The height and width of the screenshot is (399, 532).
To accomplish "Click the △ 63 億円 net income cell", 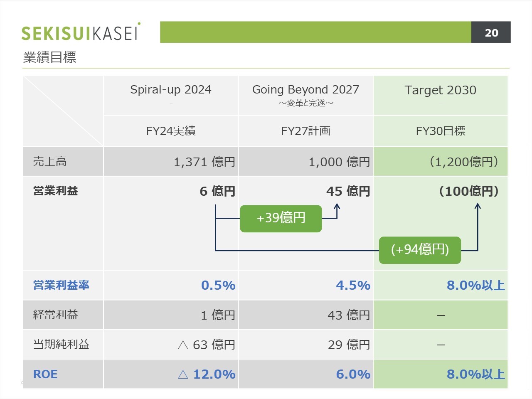I will click(207, 345).
